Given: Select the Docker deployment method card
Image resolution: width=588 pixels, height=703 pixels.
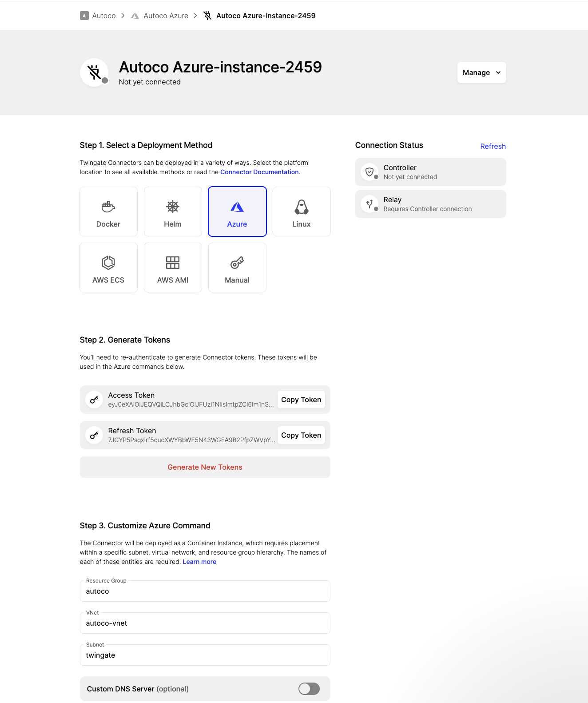Looking at the screenshot, I should [108, 212].
